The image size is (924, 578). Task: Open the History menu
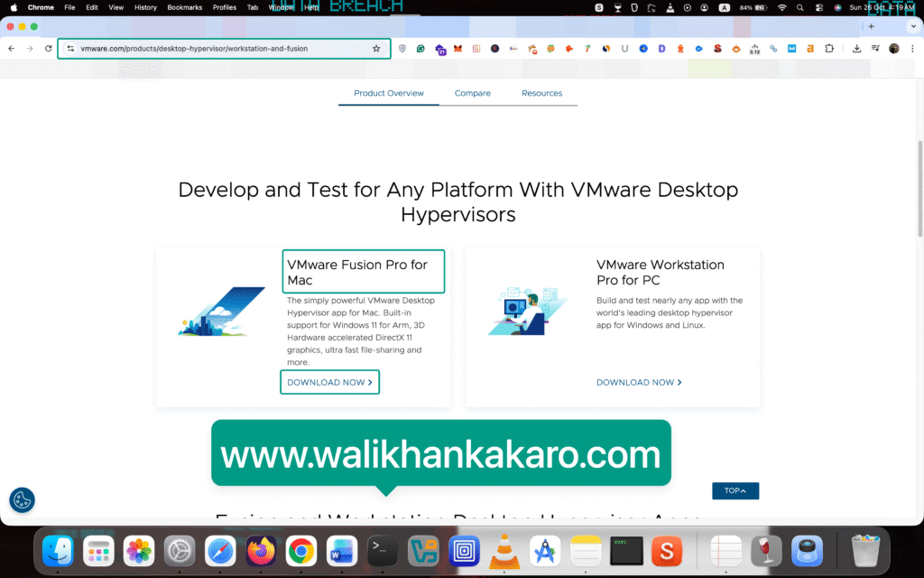pos(145,7)
